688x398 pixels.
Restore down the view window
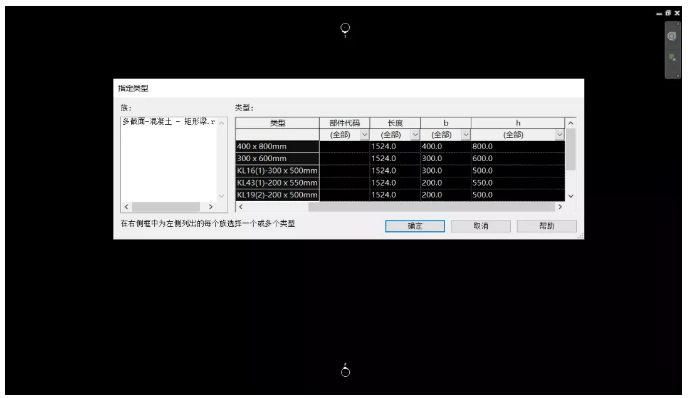[668, 13]
